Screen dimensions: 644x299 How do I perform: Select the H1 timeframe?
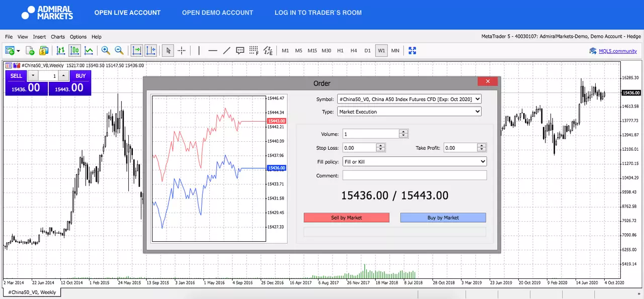340,51
